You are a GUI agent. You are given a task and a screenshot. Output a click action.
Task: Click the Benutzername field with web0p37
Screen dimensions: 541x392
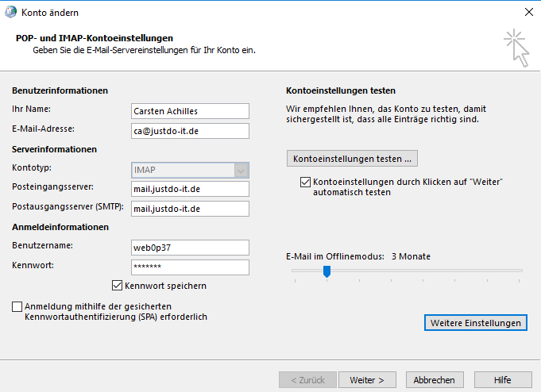tap(190, 248)
